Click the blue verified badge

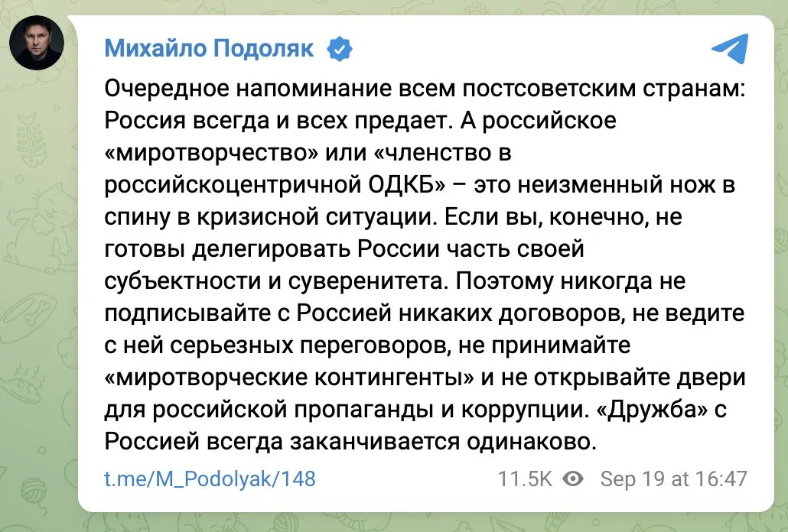[x=340, y=49]
